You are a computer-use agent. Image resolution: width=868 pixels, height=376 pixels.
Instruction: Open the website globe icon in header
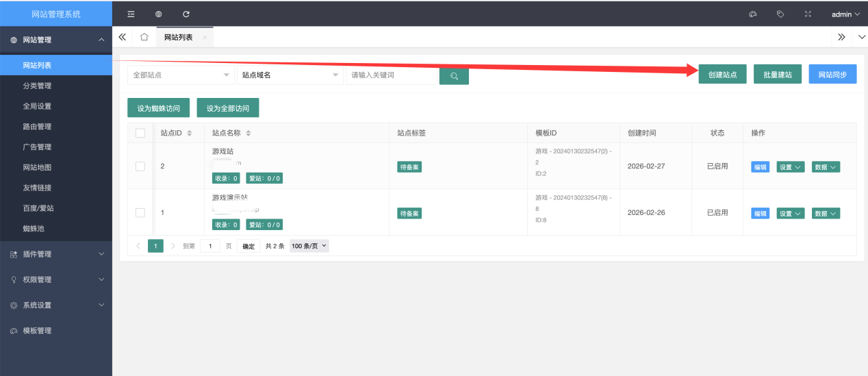[159, 14]
